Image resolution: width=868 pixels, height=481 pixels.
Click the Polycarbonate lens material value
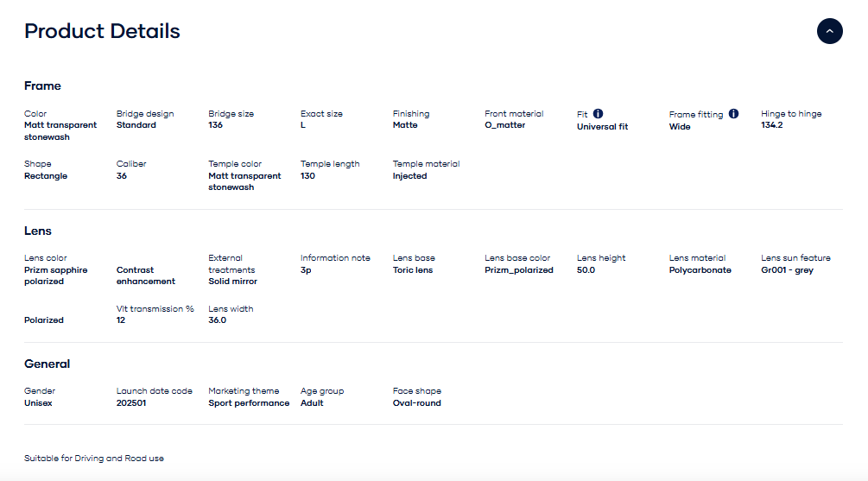[700, 270]
